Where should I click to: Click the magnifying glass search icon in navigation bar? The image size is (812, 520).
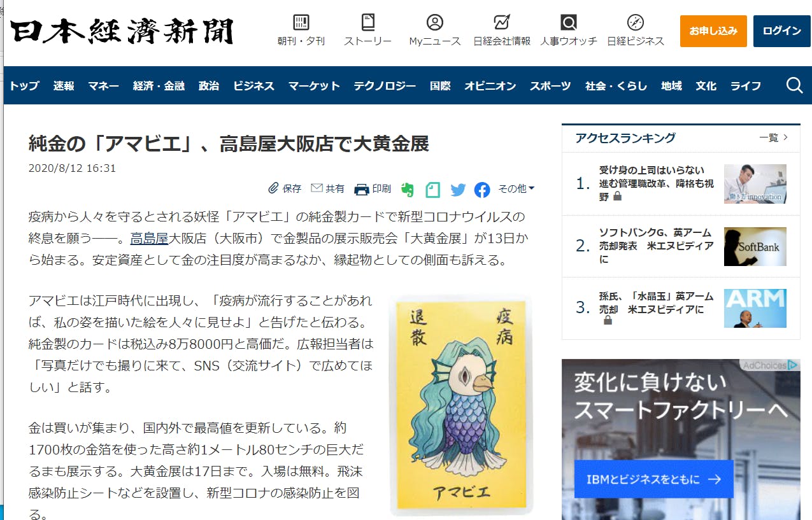tap(794, 85)
